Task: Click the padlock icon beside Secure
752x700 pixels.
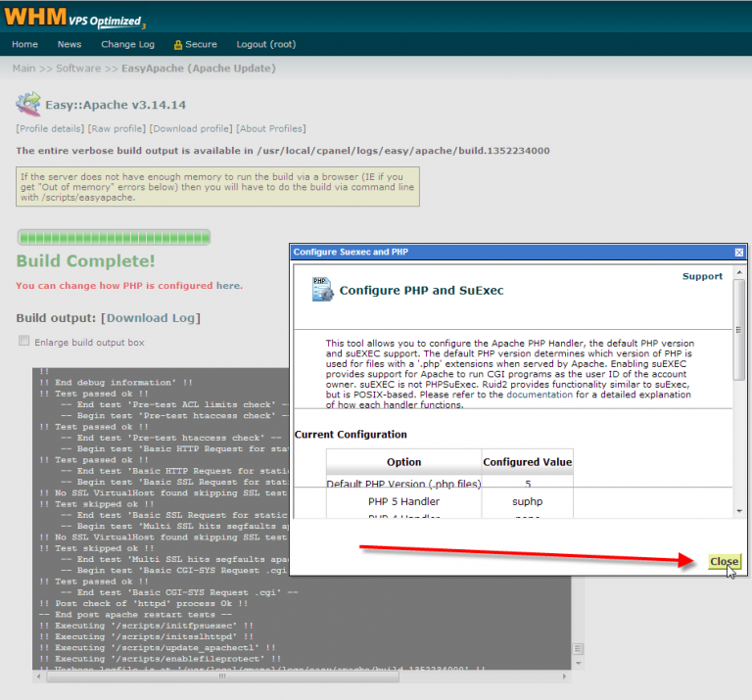Action: (x=178, y=45)
